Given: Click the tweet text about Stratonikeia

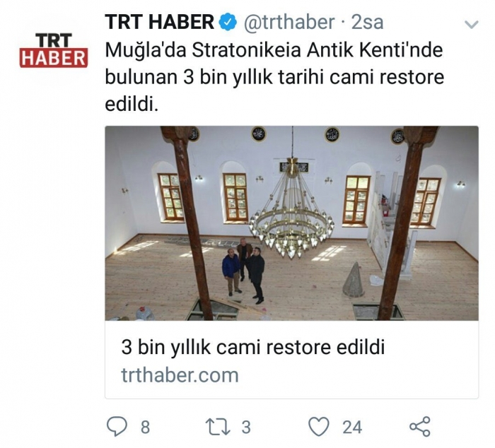Looking at the screenshot, I should tap(274, 77).
